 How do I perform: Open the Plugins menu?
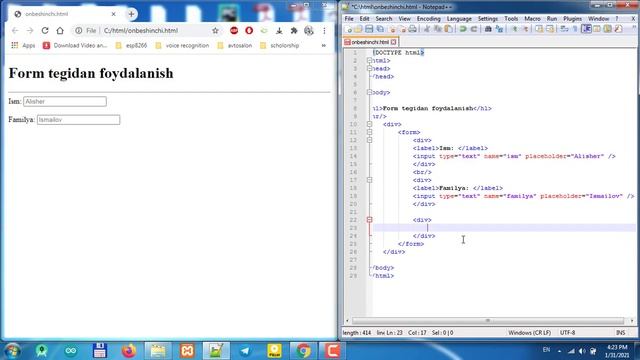point(572,19)
